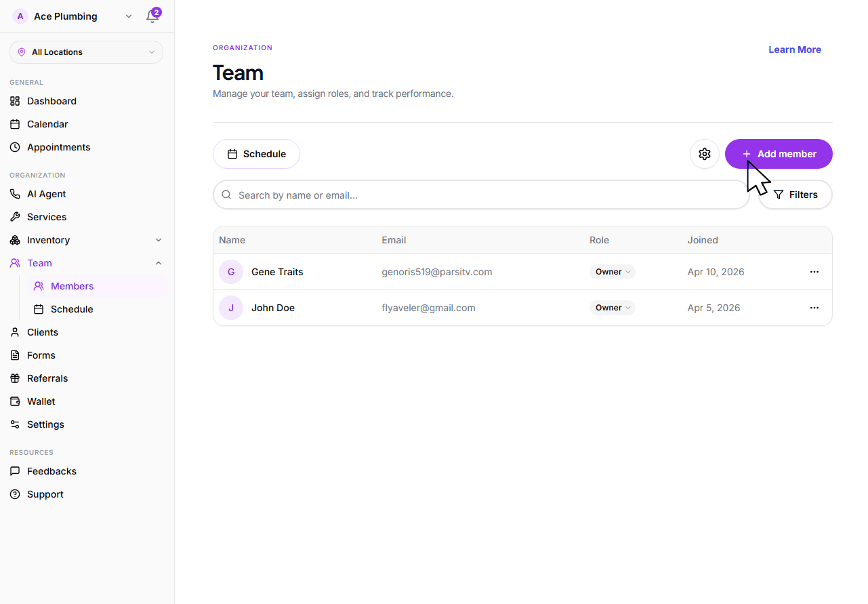This screenshot has width=868, height=604.
Task: Open the Referrals page
Action: (47, 378)
